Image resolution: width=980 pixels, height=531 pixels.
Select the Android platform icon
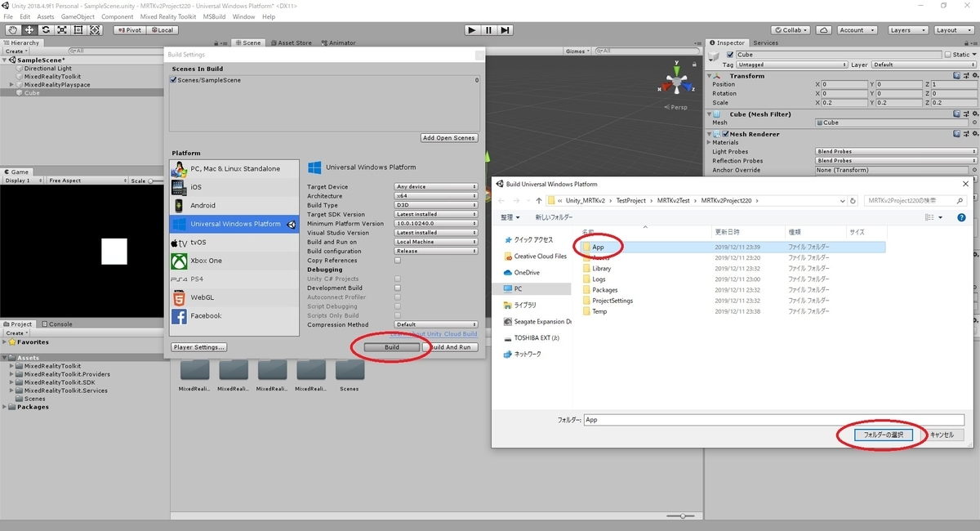[179, 205]
